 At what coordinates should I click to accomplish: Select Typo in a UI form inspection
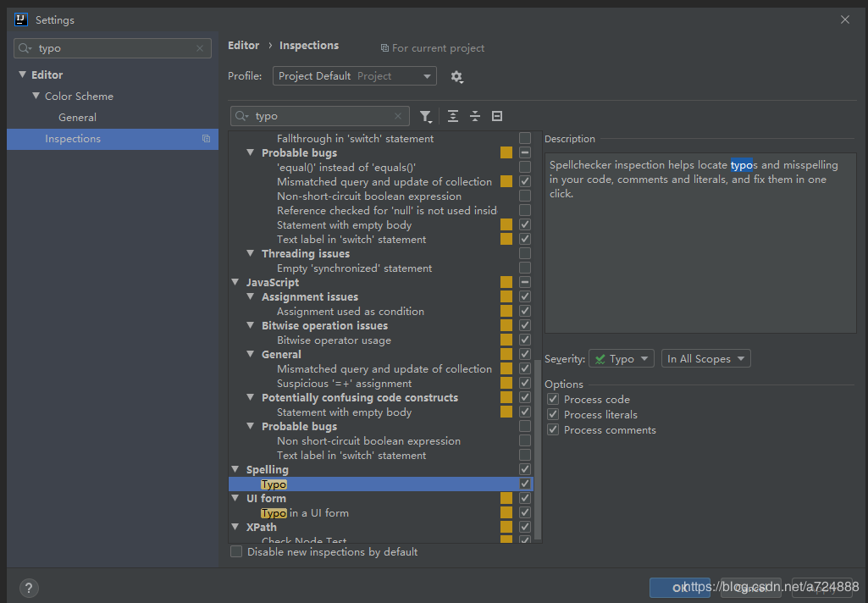[305, 513]
